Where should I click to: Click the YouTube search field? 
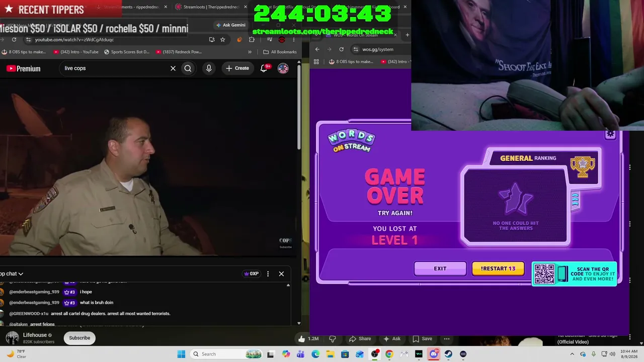pos(116,68)
